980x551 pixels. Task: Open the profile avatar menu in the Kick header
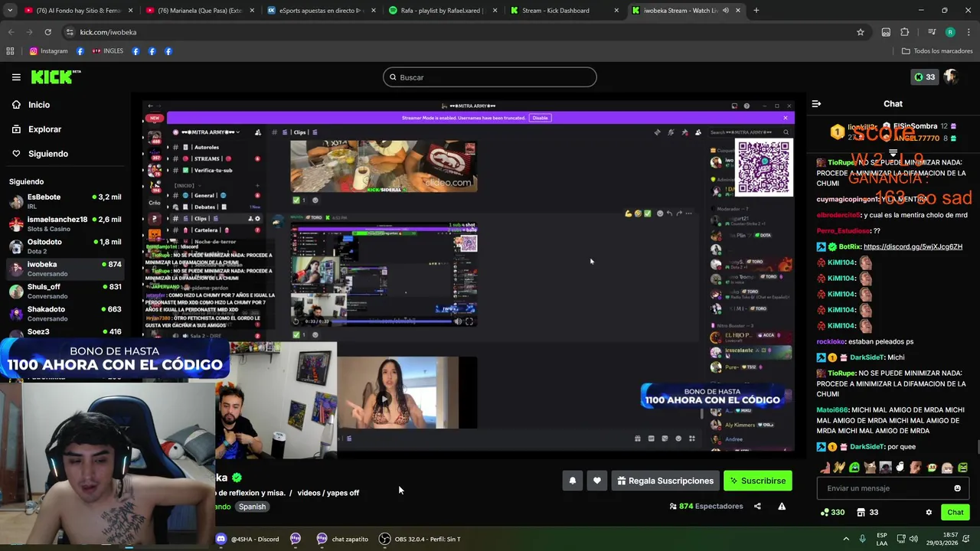tap(951, 77)
